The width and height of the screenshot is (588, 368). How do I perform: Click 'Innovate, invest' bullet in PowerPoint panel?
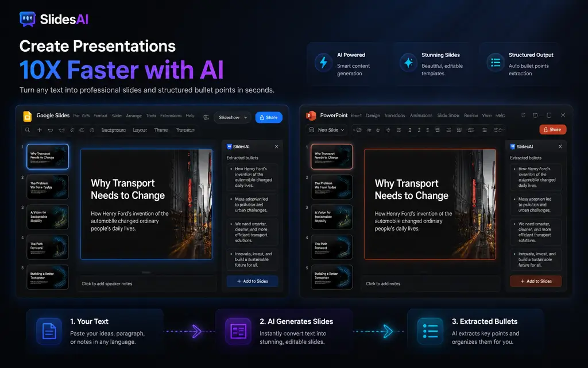(536, 259)
